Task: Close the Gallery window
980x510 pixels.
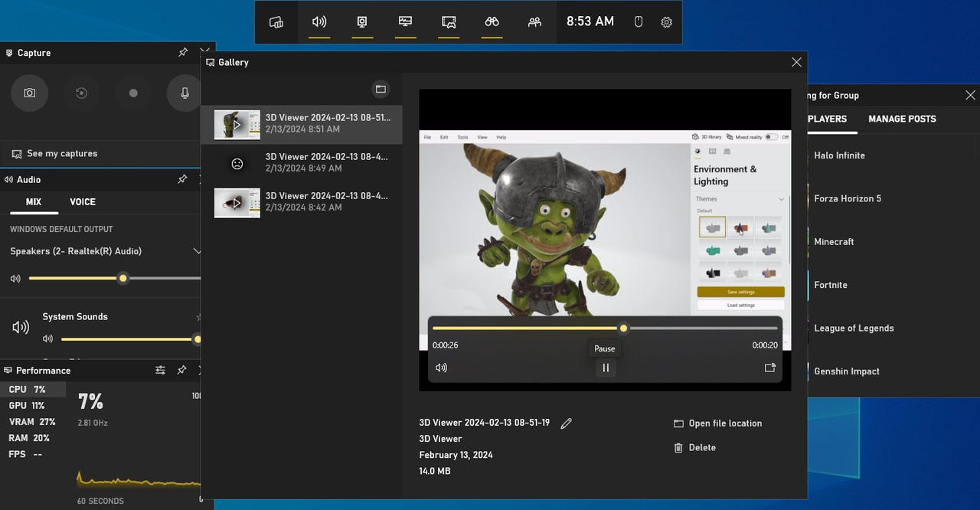Action: [796, 62]
